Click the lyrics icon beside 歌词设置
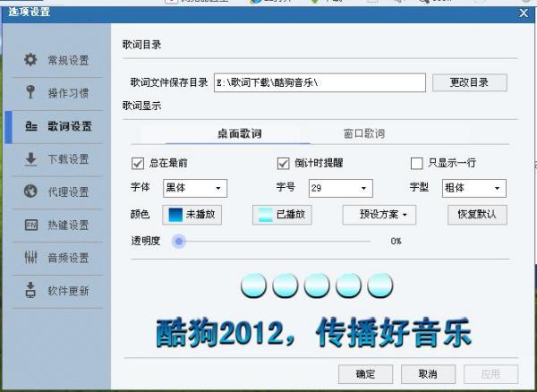The image size is (537, 392). coord(31,126)
